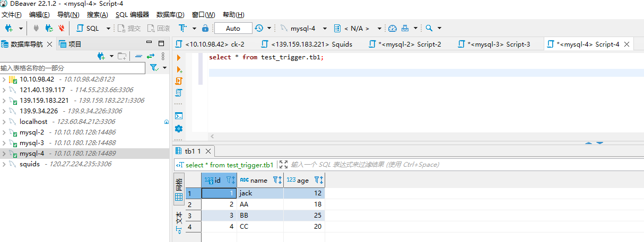Open the SQL 编辑器 menu
This screenshot has height=242, width=644.
click(132, 14)
